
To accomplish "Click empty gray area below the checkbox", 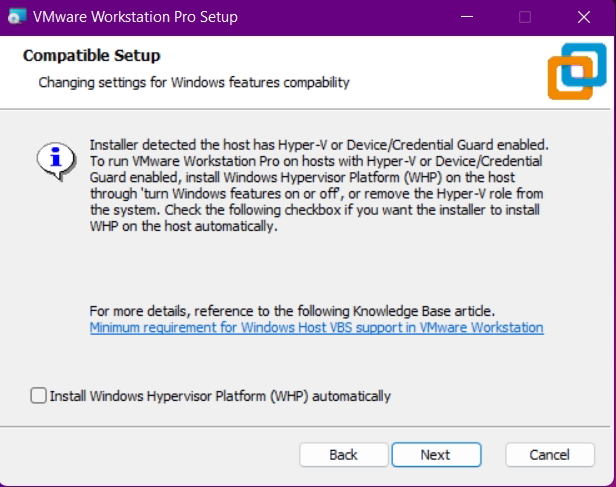I will click(300, 418).
